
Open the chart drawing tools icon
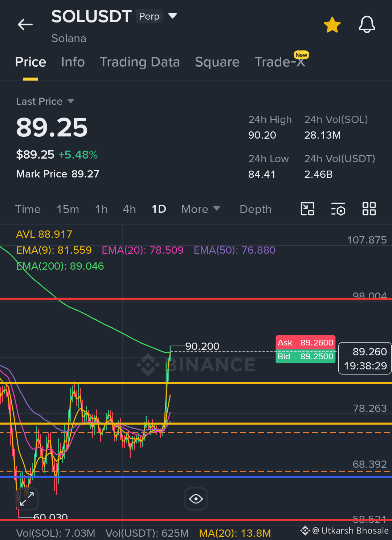[307, 209]
